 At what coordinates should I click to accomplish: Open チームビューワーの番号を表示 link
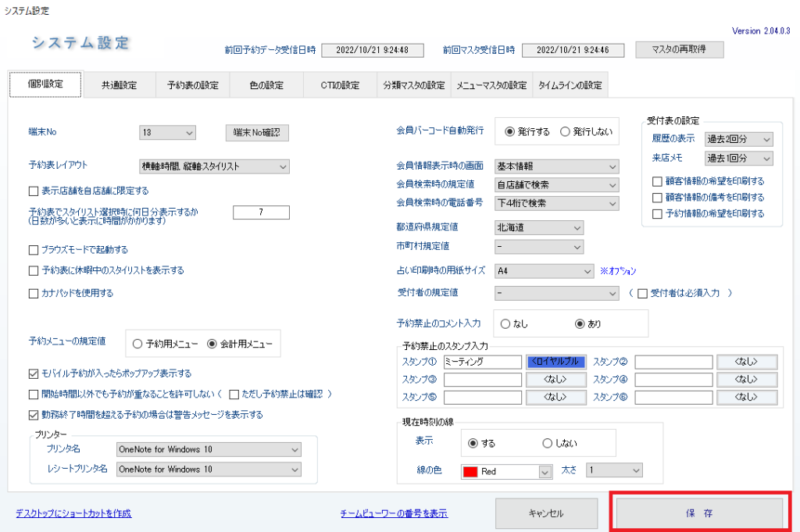point(394,513)
